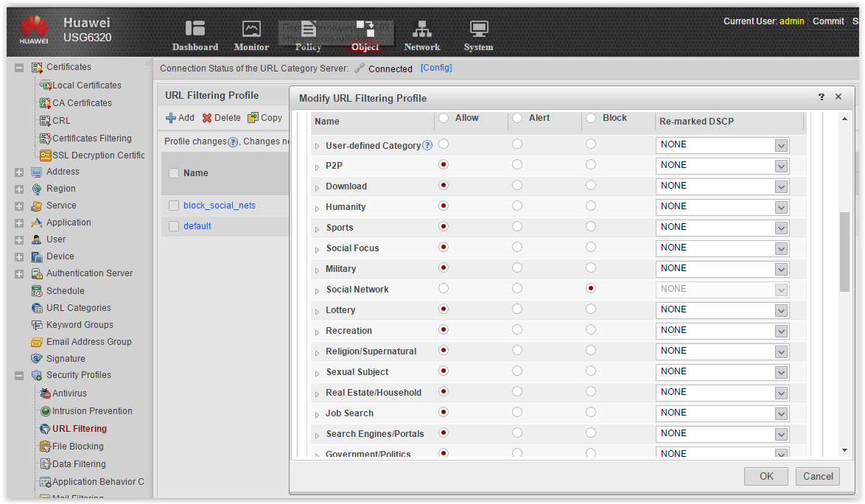Open Email Address Group

point(89,342)
